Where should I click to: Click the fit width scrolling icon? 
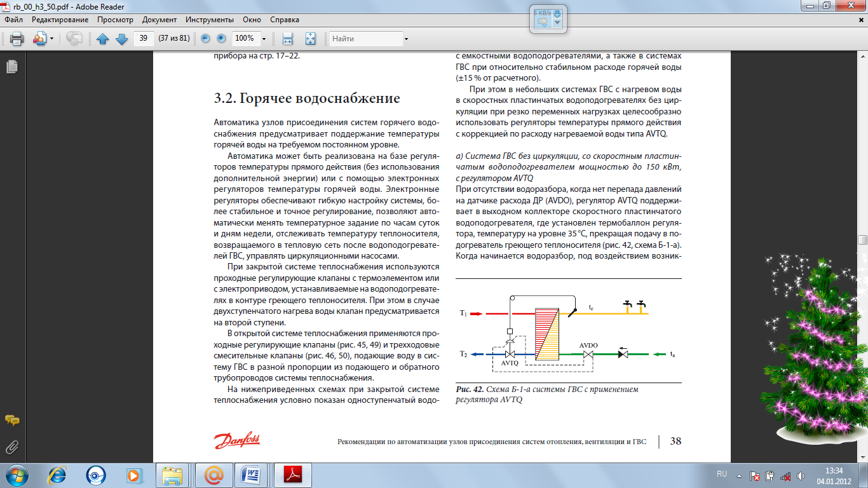tap(287, 39)
